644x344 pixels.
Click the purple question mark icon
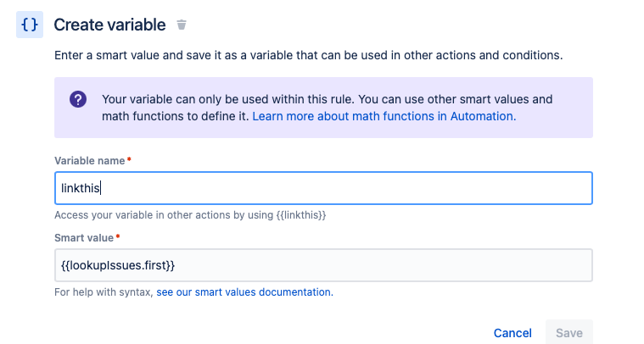click(x=77, y=99)
